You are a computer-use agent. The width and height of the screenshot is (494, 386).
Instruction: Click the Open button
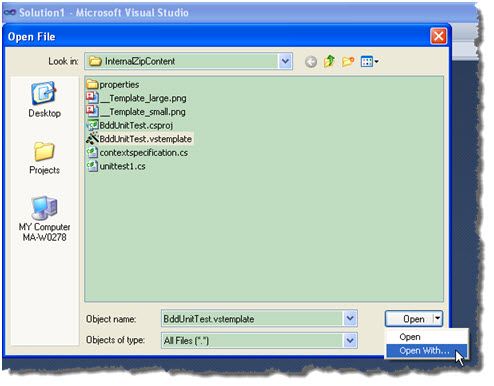coord(410,319)
